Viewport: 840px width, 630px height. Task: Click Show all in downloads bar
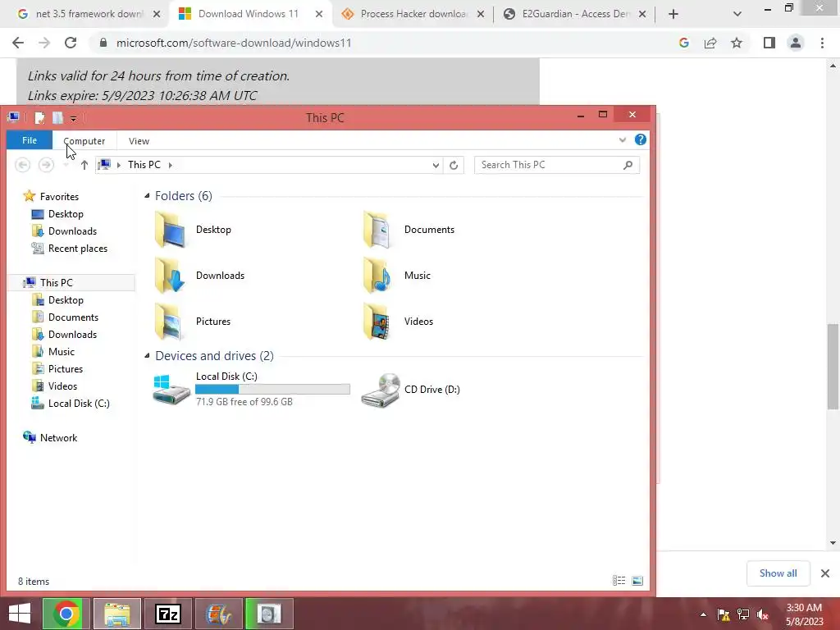point(778,573)
